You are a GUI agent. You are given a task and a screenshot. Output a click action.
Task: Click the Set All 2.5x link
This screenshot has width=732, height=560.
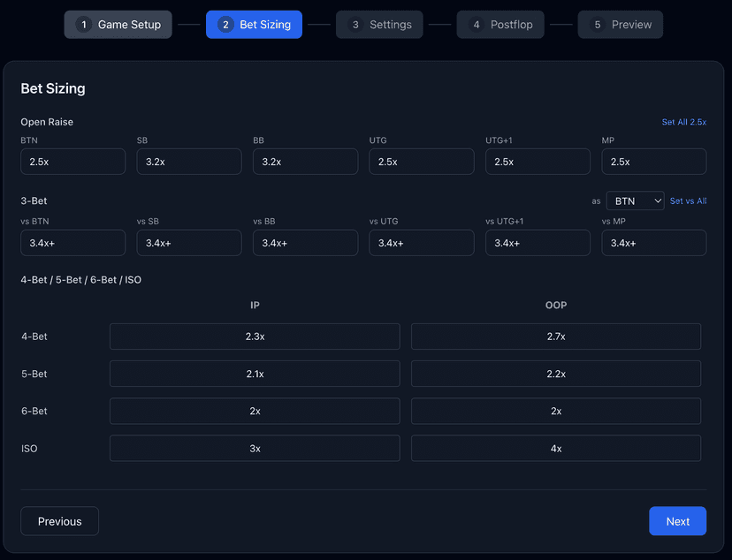click(x=684, y=122)
